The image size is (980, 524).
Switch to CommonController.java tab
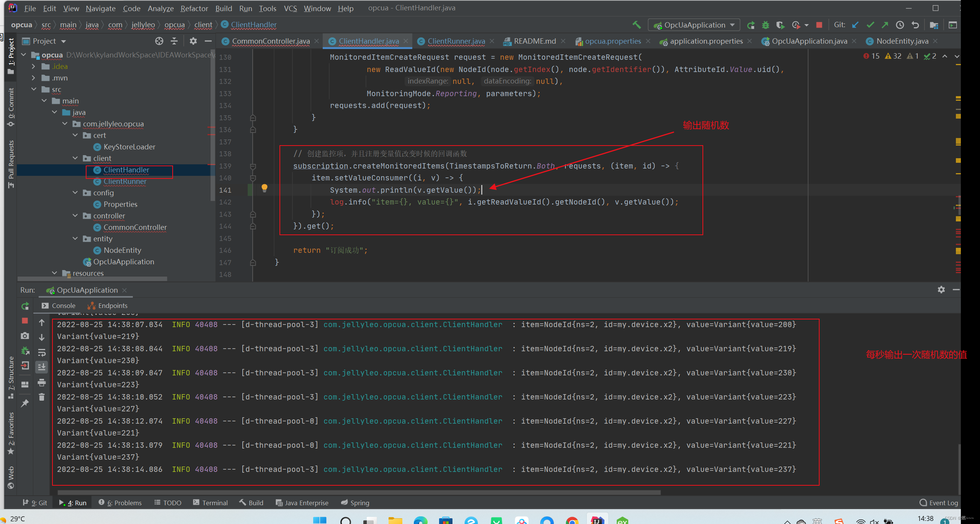[x=271, y=41]
